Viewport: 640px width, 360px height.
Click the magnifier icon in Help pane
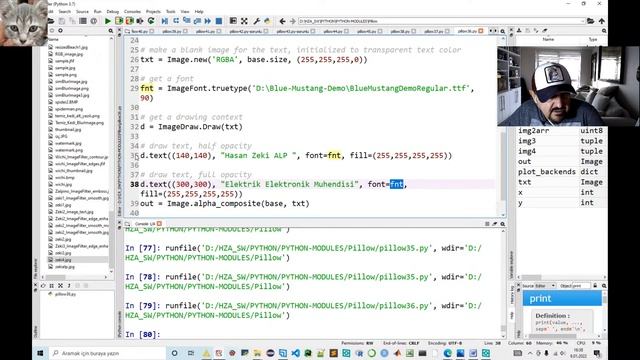(x=604, y=286)
